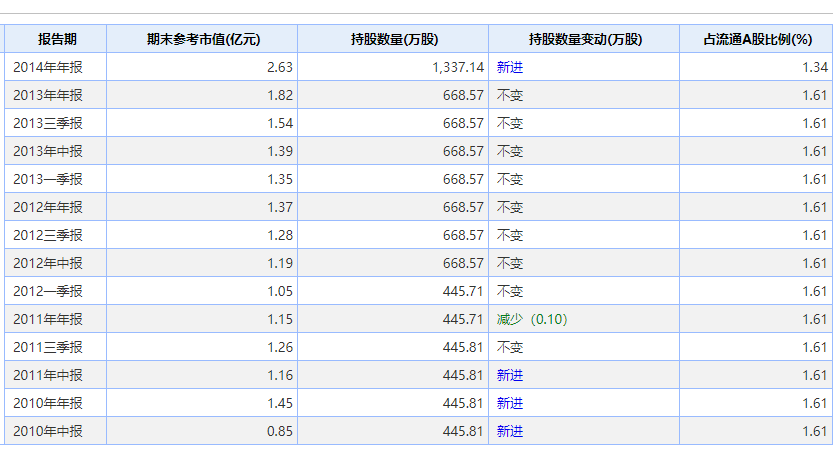Image resolution: width=833 pixels, height=453 pixels.
Task: Select the 2012三季报 report period cell
Action: point(56,235)
